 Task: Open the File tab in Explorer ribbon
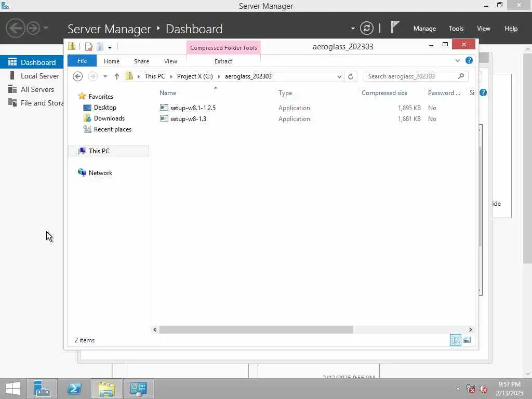(x=82, y=61)
